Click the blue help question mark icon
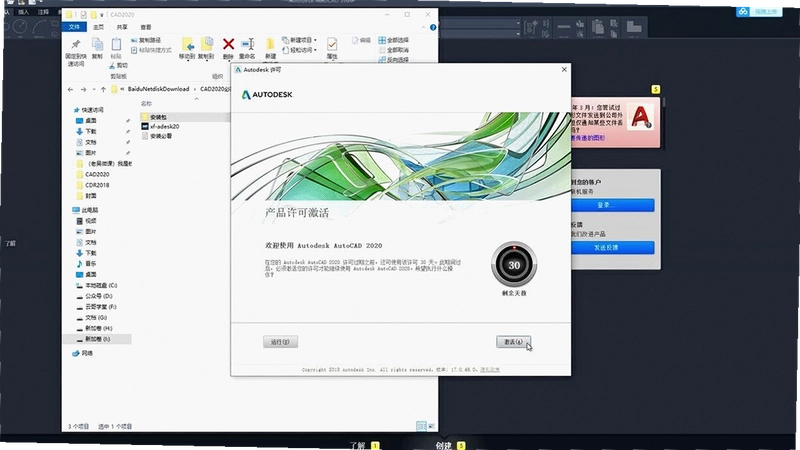Image resolution: width=800 pixels, height=450 pixels. click(x=433, y=28)
